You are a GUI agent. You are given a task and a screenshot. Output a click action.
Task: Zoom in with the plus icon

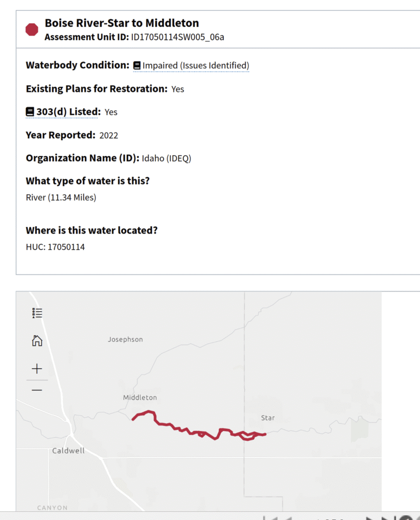tap(37, 369)
